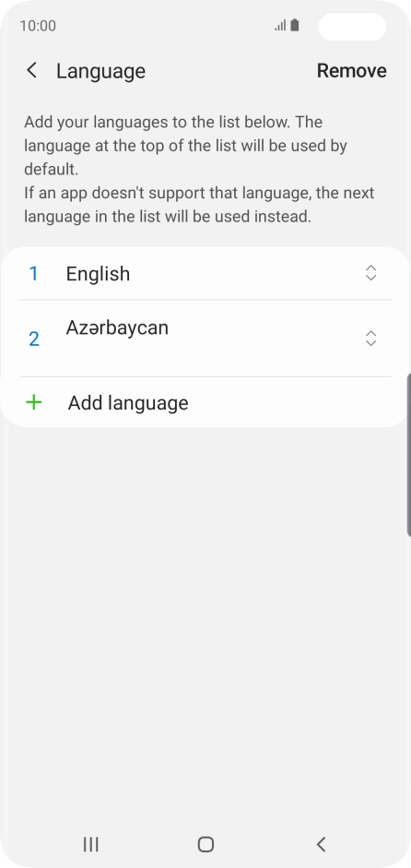Image resolution: width=411 pixels, height=868 pixels.
Task: Select the Azərbaycan language entry
Action: (x=205, y=339)
